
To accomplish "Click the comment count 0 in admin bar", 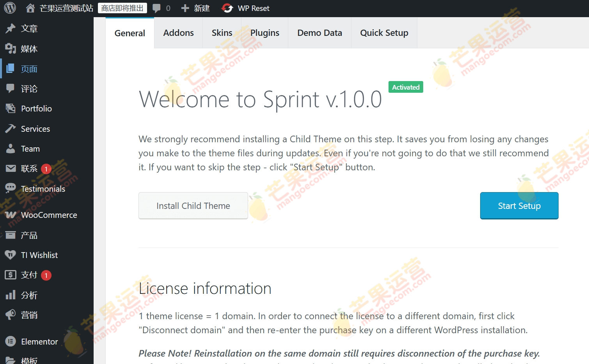I will pyautogui.click(x=168, y=8).
